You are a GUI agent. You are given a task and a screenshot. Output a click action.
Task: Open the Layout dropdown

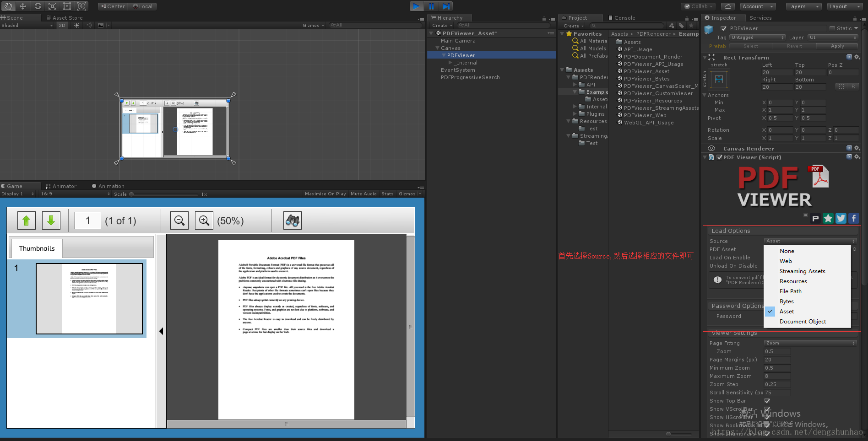(x=844, y=6)
